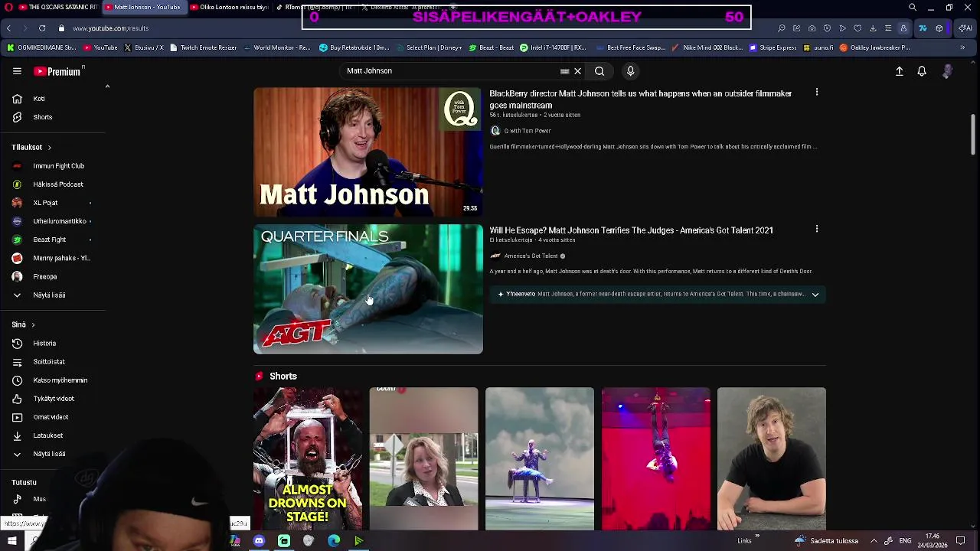Click the ENG language indicator in taskbar
This screenshot has height=551, width=980.
pos(905,541)
